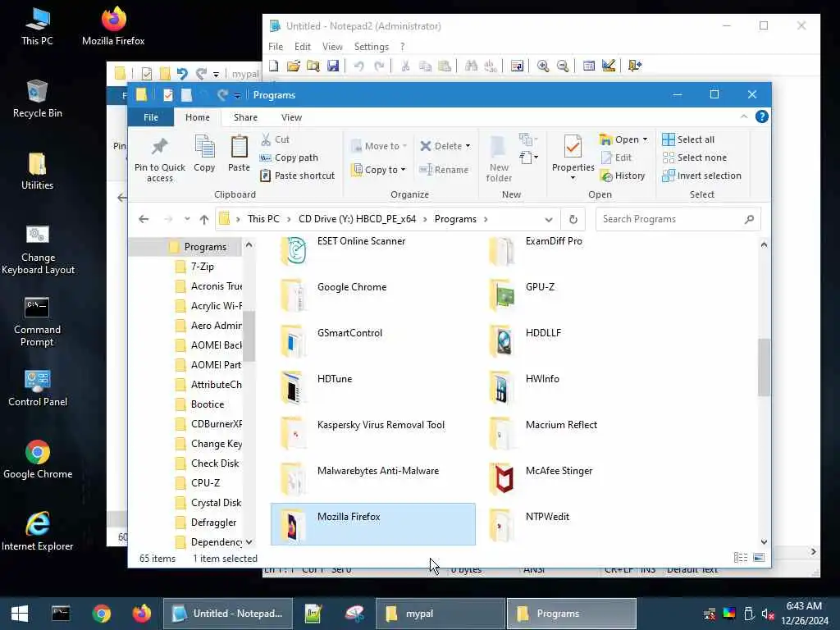Click Copy path in ribbon
The image size is (840, 630).
click(289, 157)
